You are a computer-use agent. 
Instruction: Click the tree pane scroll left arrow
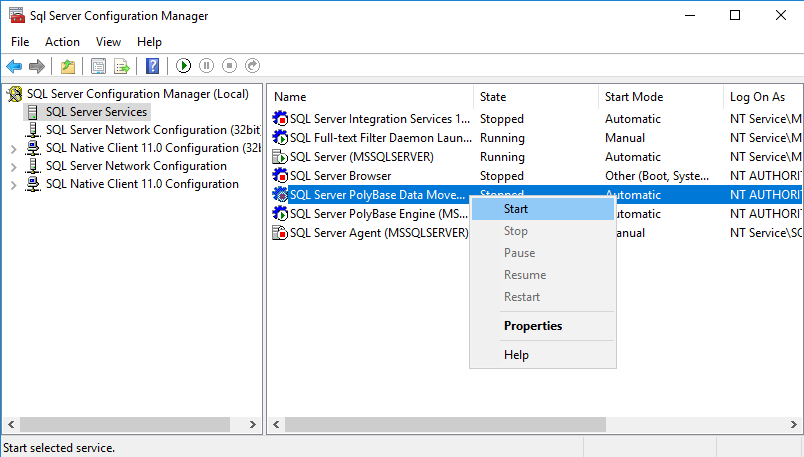(x=11, y=424)
